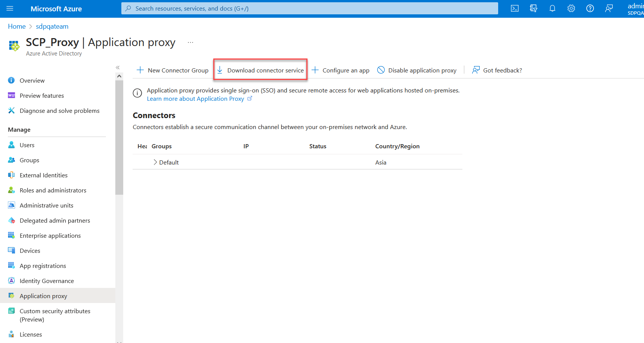This screenshot has height=343, width=644.
Task: Click the Custom security attributes icon
Action: point(11,311)
